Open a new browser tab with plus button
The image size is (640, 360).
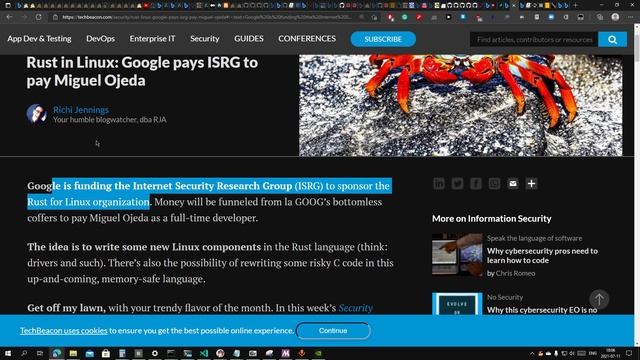click(576, 5)
